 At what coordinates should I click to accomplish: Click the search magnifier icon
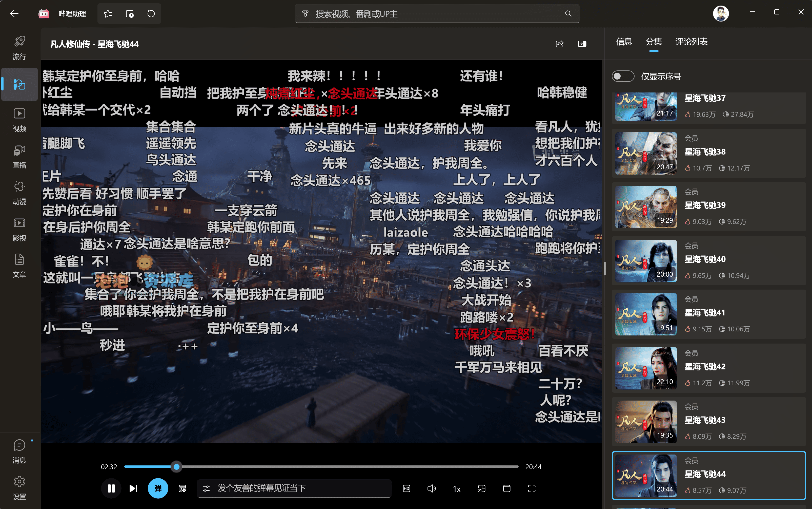pos(568,14)
